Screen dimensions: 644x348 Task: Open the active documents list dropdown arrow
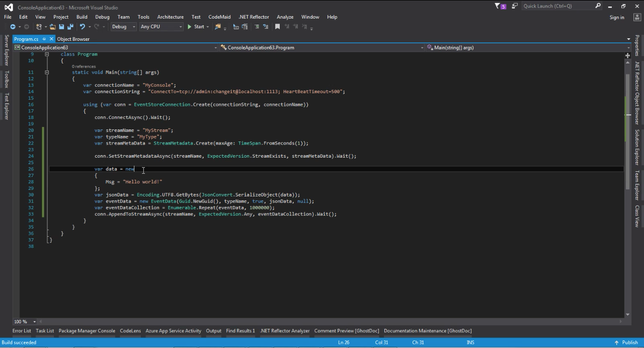pos(628,39)
